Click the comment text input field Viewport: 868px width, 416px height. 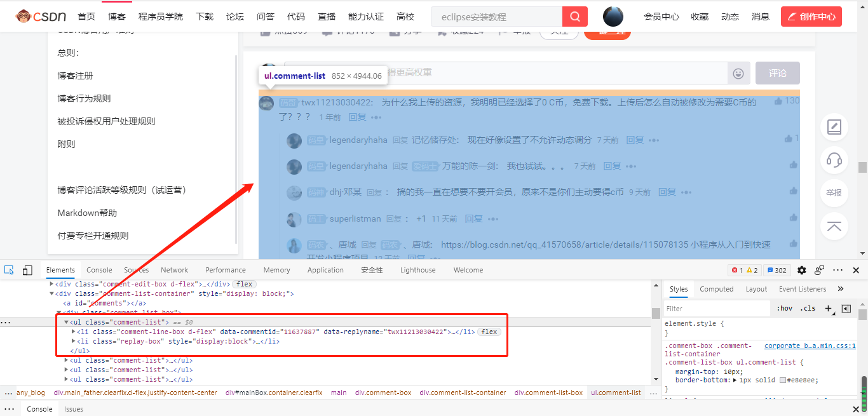(506, 73)
